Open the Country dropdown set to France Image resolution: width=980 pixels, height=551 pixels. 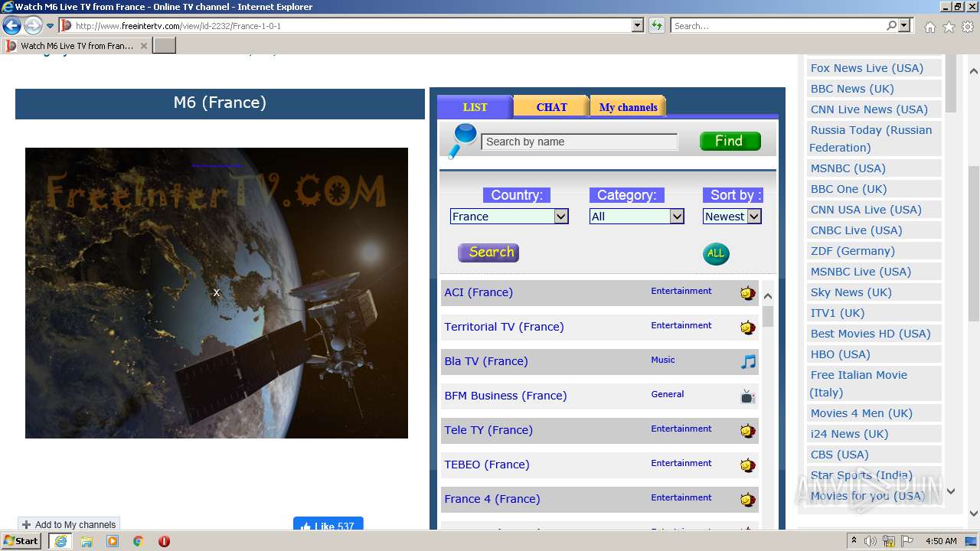point(509,217)
